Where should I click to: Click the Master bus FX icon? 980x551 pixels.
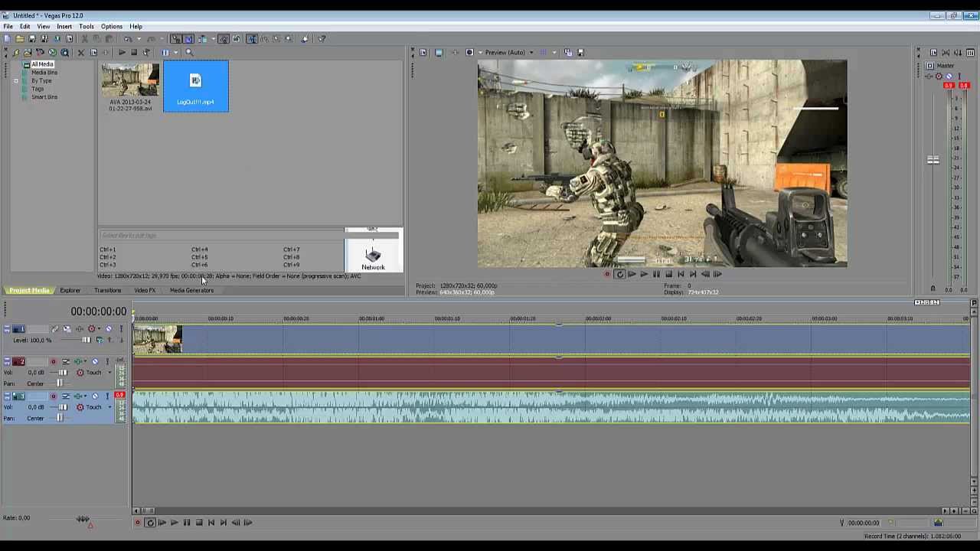930,76
